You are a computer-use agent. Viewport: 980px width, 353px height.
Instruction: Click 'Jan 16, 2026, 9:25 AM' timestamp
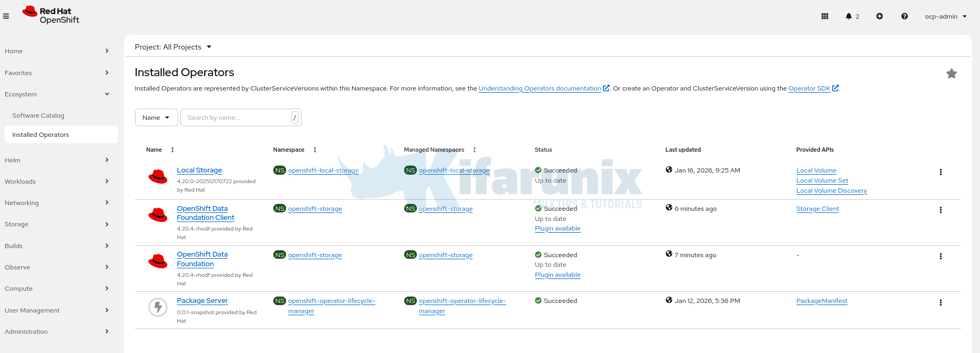[x=707, y=170]
